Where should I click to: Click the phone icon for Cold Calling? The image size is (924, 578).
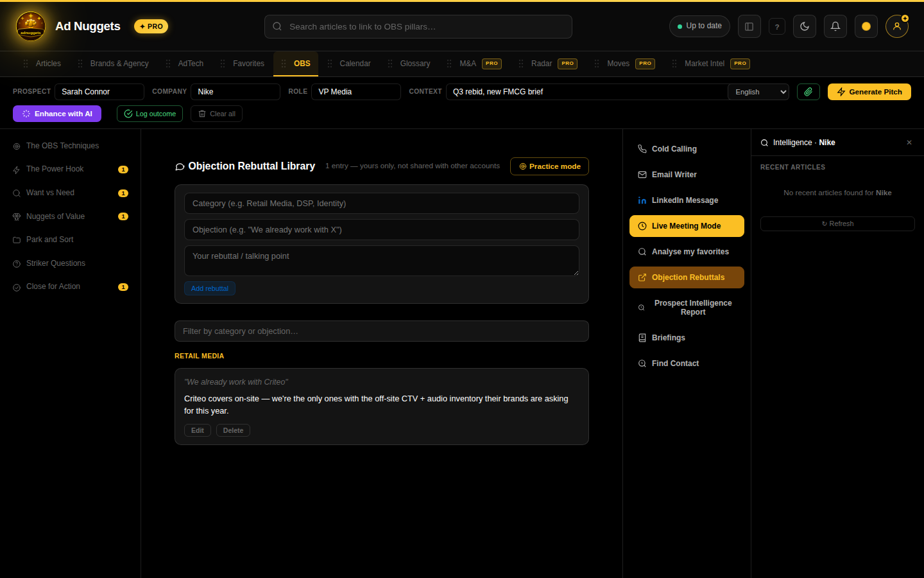pos(642,149)
